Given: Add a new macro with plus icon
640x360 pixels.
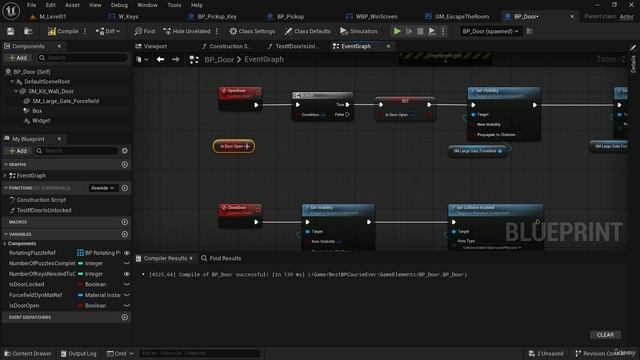Looking at the screenshot, I should [124, 222].
